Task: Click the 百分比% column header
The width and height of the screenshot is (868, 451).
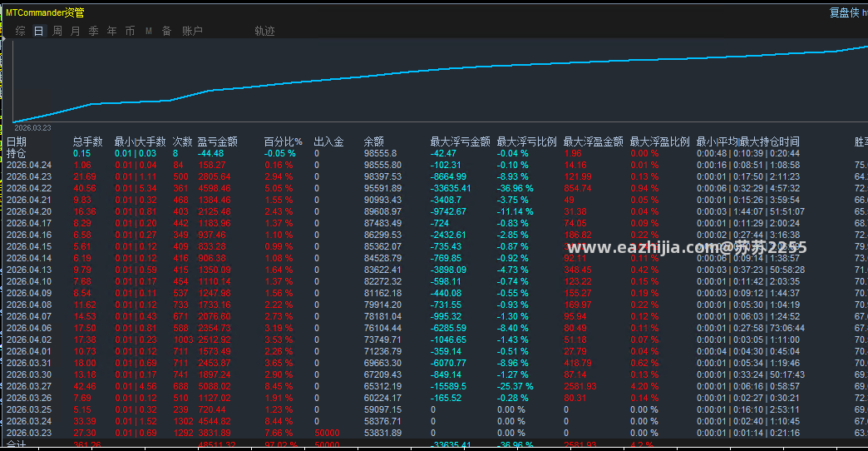Action: pyautogui.click(x=283, y=141)
